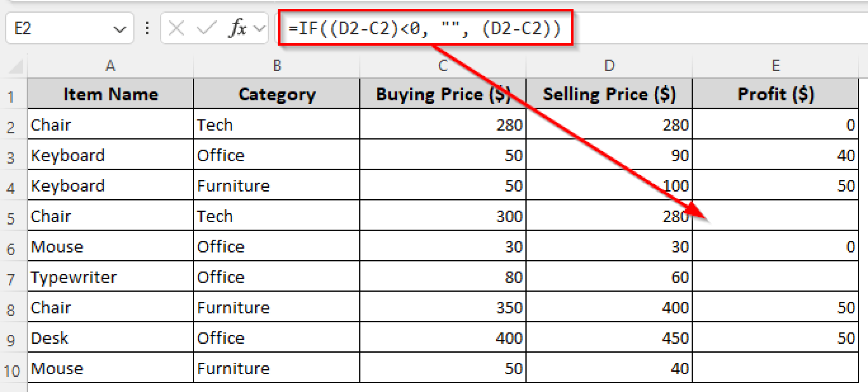Select the Item Name header cell
This screenshot has width=868, height=392.
pos(110,94)
